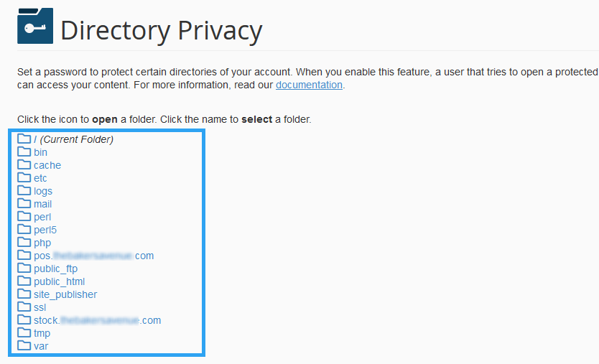The image size is (599, 364).
Task: Open the documentation link
Action: click(x=309, y=85)
